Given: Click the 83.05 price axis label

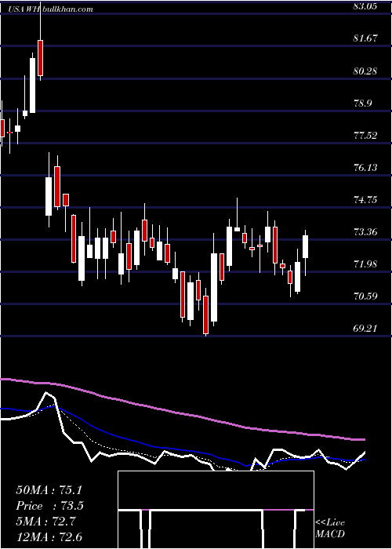Looking at the screenshot, I should (x=365, y=6).
